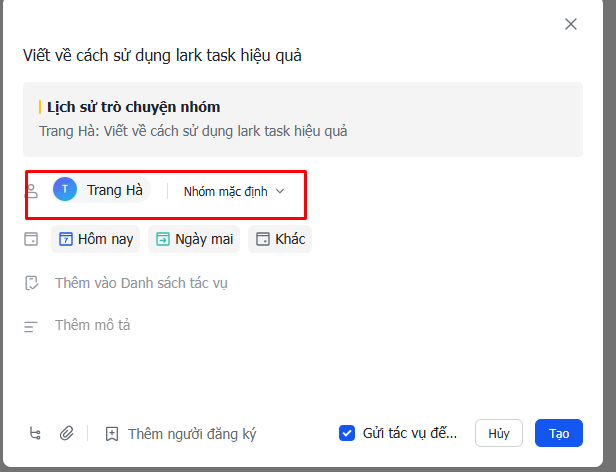The height and width of the screenshot is (472, 616).
Task: Expand the chevron beside 'Nhóm mặc định'
Action: point(280,191)
